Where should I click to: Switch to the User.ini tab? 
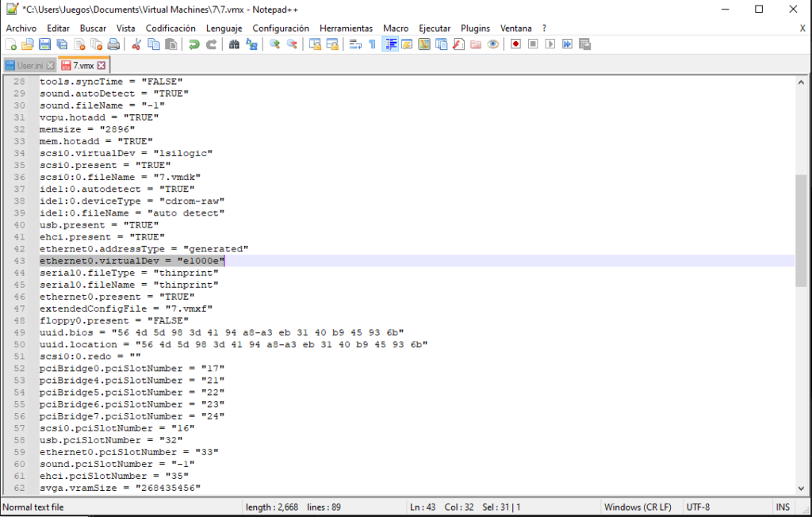30,66
